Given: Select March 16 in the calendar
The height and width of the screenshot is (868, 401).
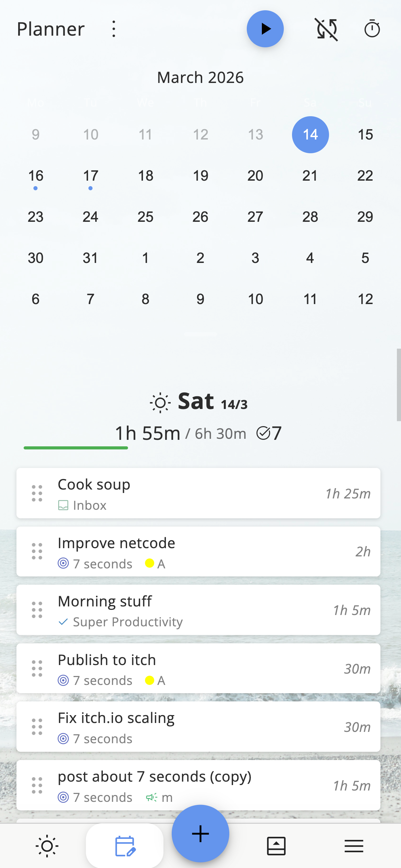Looking at the screenshot, I should pyautogui.click(x=36, y=176).
